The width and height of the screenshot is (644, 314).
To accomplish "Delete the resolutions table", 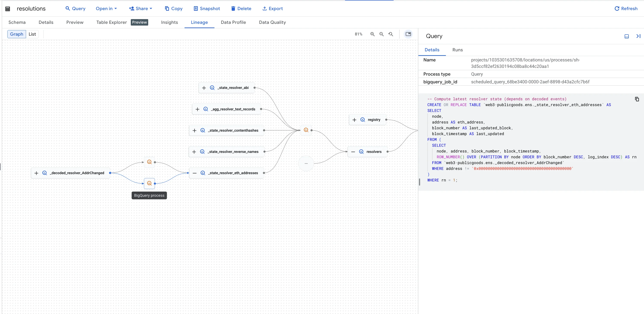I will 241,8.
